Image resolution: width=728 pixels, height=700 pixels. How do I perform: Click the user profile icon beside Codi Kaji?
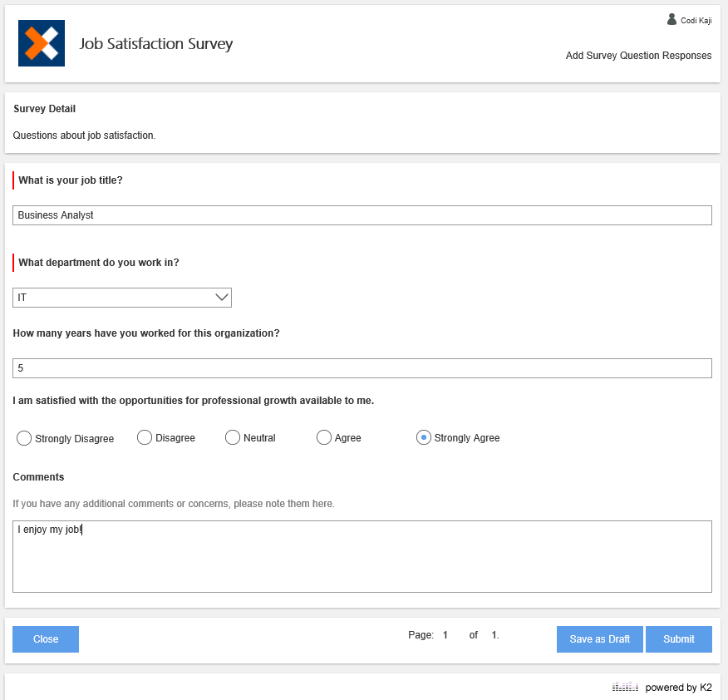tap(672, 18)
